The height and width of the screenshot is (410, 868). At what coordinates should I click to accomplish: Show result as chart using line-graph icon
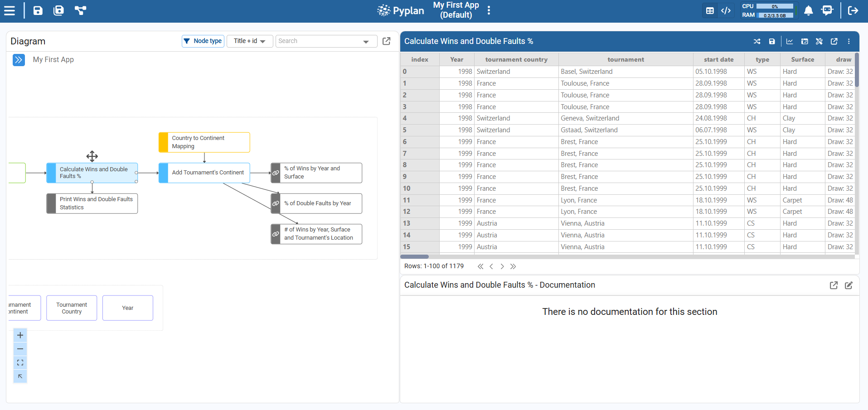tap(790, 41)
